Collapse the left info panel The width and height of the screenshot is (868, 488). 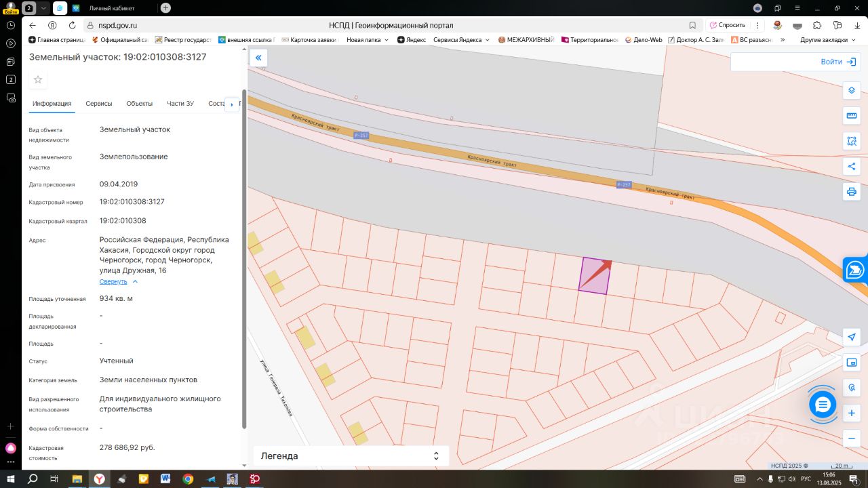click(x=258, y=58)
